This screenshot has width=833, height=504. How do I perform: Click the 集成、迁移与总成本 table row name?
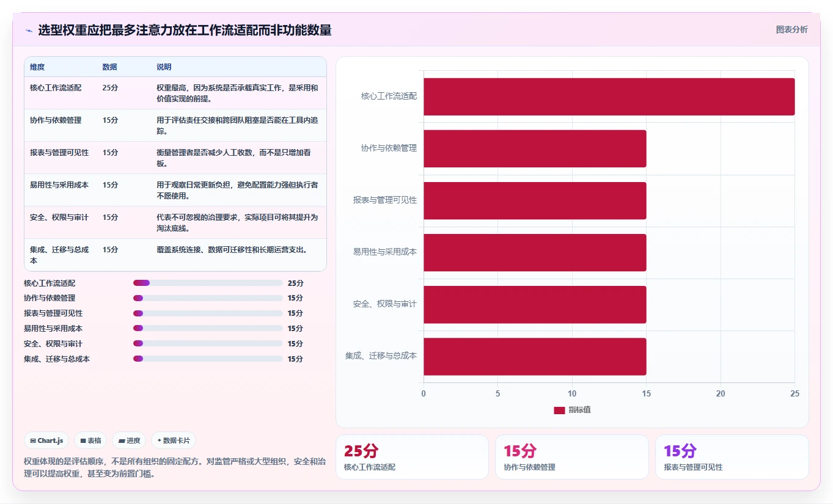(59, 255)
